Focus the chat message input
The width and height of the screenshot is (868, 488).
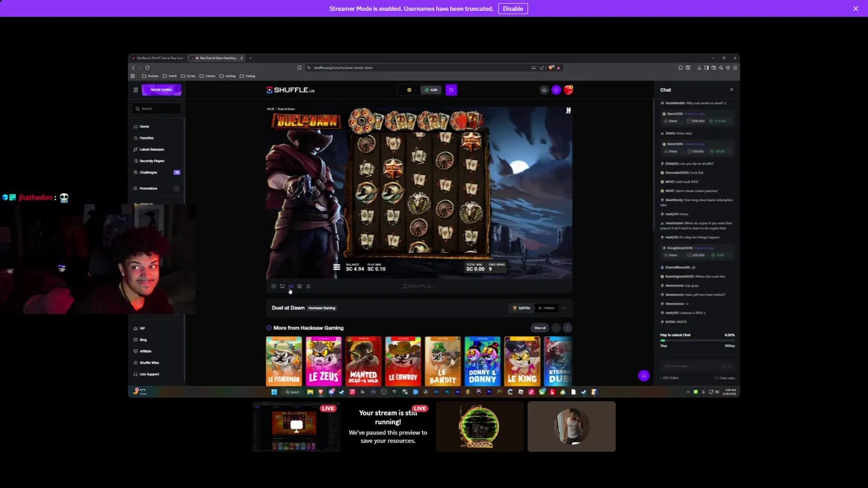[696, 366]
